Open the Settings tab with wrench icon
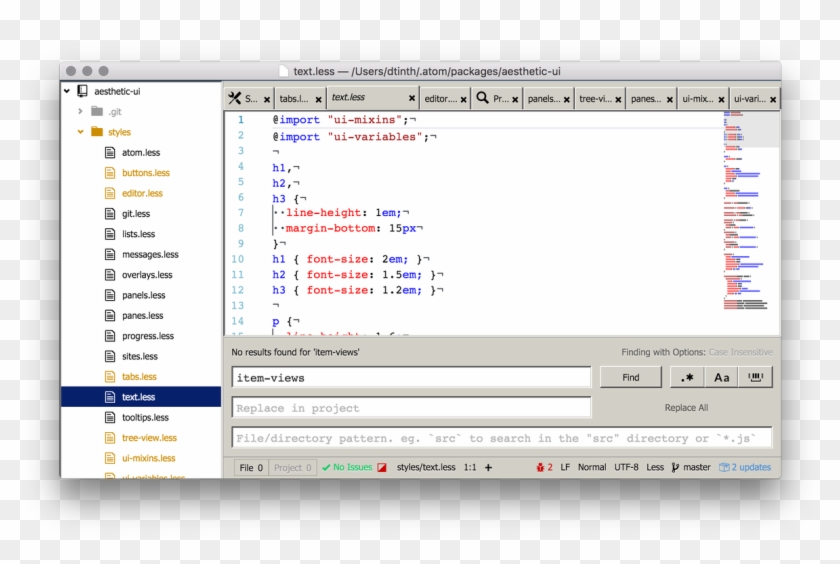 243,99
